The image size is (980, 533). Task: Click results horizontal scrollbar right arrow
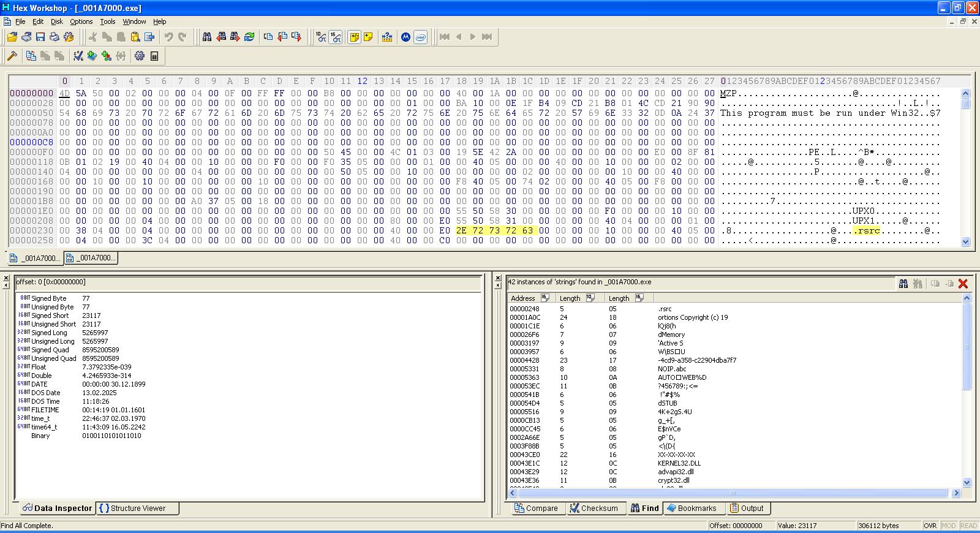[956, 493]
